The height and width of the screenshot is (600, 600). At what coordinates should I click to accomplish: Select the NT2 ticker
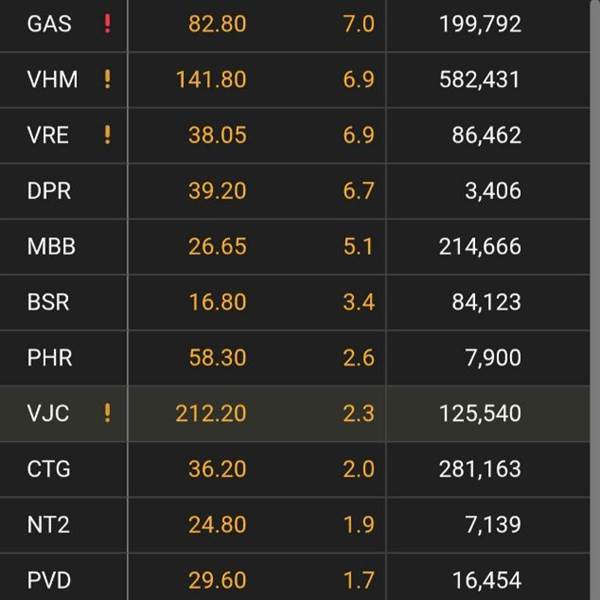48,524
